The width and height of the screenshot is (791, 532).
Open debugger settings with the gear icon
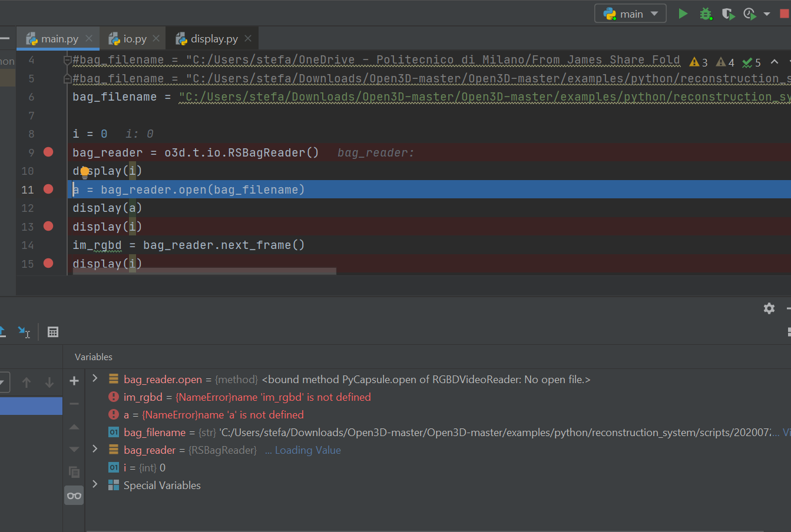pyautogui.click(x=769, y=308)
